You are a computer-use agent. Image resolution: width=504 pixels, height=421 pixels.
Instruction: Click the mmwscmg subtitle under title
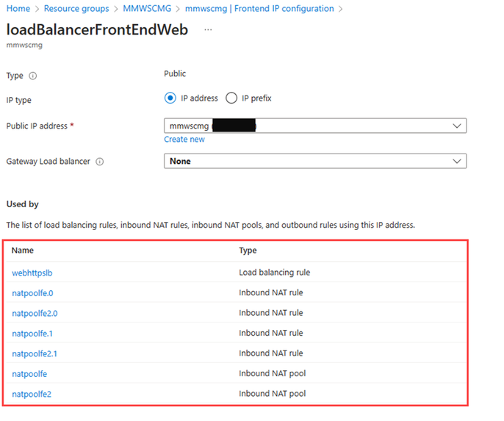pos(24,45)
